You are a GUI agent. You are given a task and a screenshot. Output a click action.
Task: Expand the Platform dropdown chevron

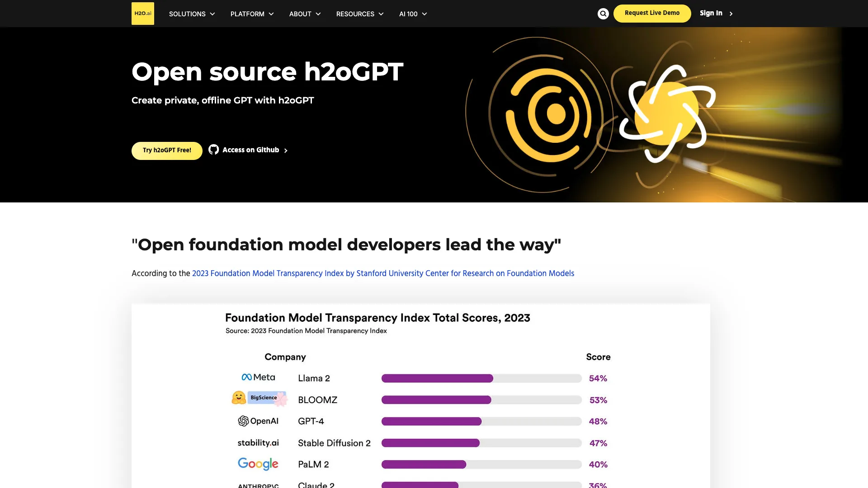271,14
